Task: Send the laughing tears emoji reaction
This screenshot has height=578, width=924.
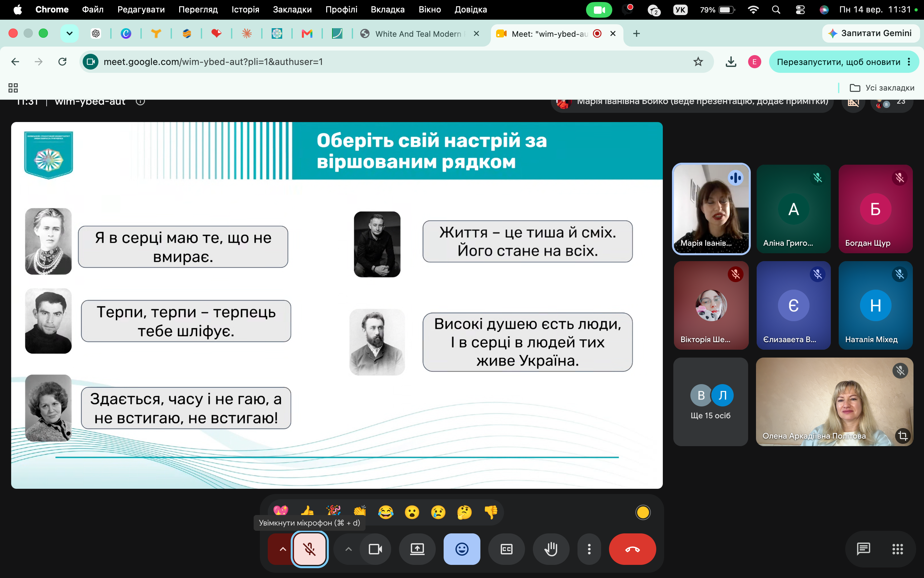Action: click(x=386, y=512)
